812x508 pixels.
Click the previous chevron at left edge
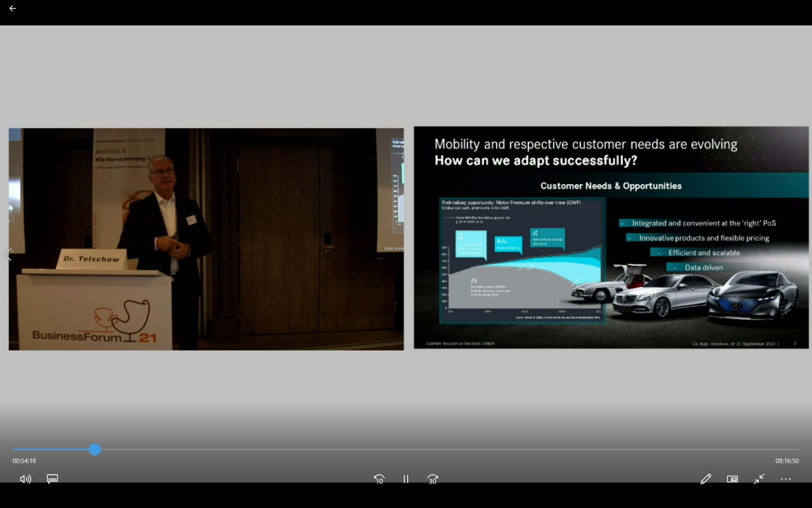pyautogui.click(x=8, y=254)
